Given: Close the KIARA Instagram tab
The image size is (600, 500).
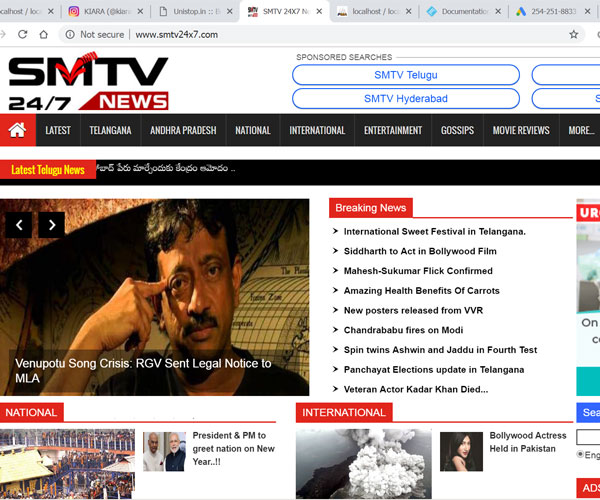Looking at the screenshot, I should 140,11.
